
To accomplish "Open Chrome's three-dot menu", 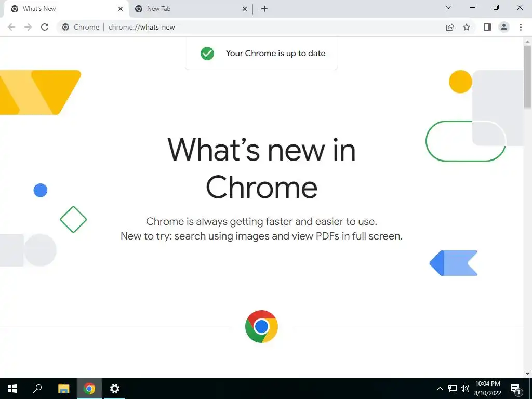I will (521, 27).
